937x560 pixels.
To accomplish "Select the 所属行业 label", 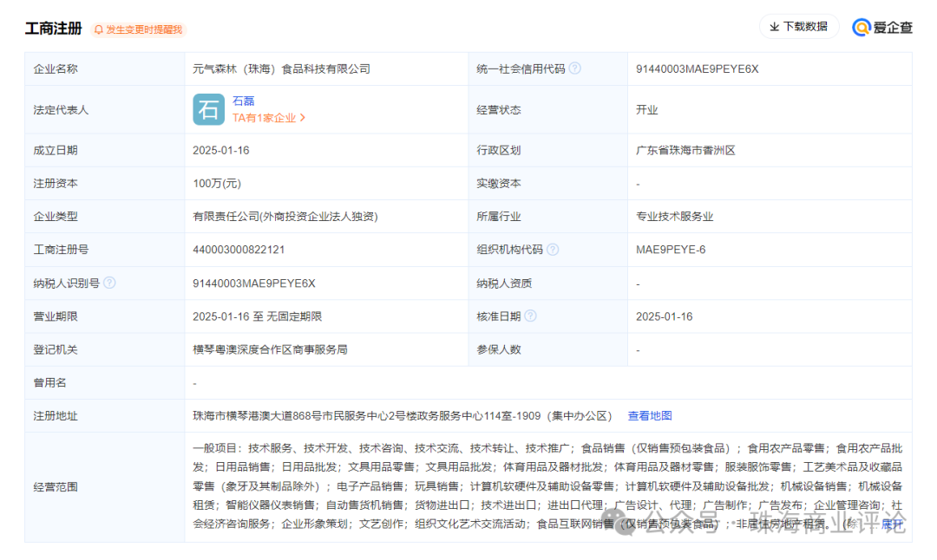I will pyautogui.click(x=498, y=217).
